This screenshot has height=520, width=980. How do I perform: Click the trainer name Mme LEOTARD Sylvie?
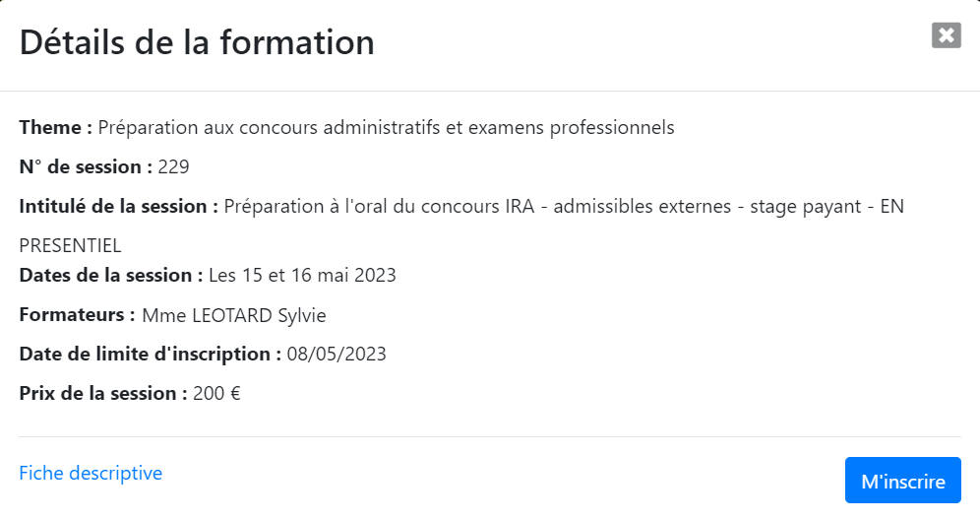[234, 315]
